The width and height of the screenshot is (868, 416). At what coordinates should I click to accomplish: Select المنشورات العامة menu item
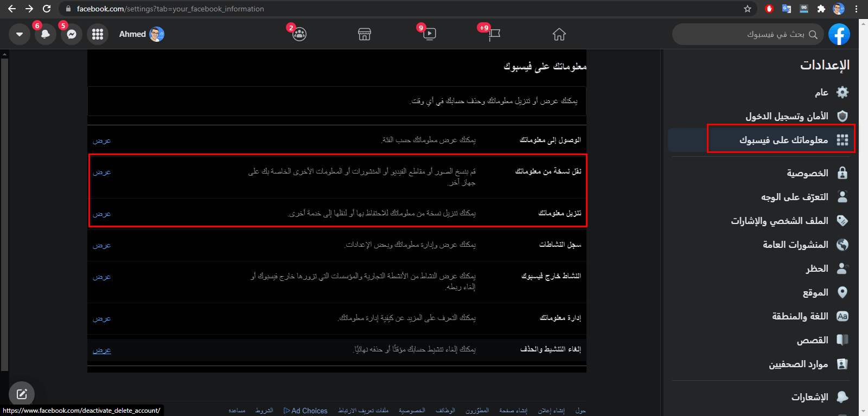(795, 245)
